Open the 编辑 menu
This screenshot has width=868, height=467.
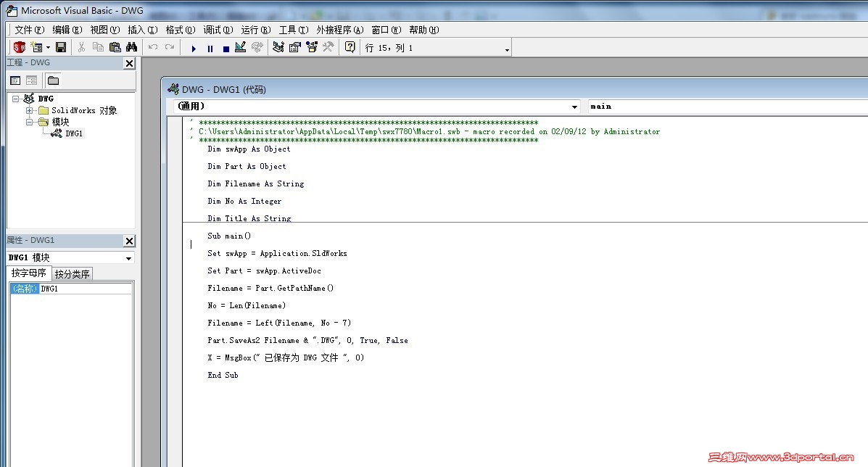click(x=67, y=30)
